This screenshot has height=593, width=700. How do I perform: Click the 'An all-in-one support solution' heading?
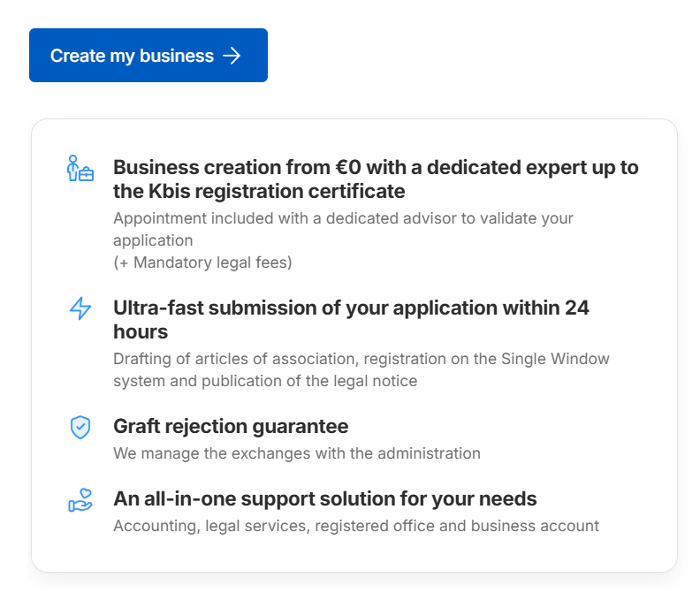point(324,498)
